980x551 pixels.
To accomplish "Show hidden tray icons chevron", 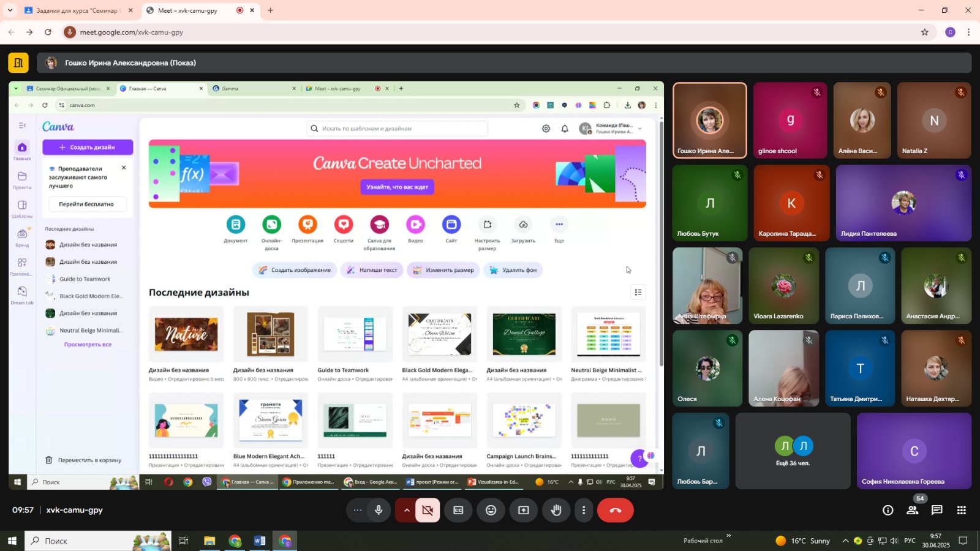I will point(845,541).
